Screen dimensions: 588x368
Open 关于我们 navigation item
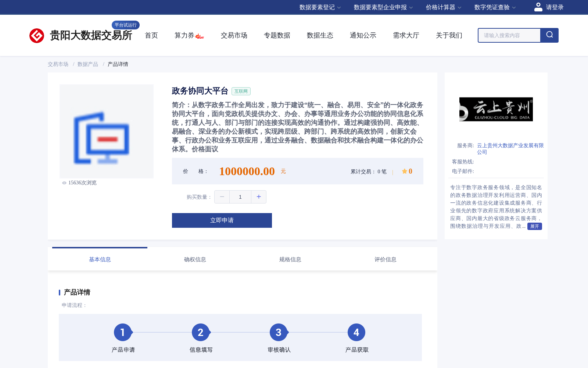point(449,35)
